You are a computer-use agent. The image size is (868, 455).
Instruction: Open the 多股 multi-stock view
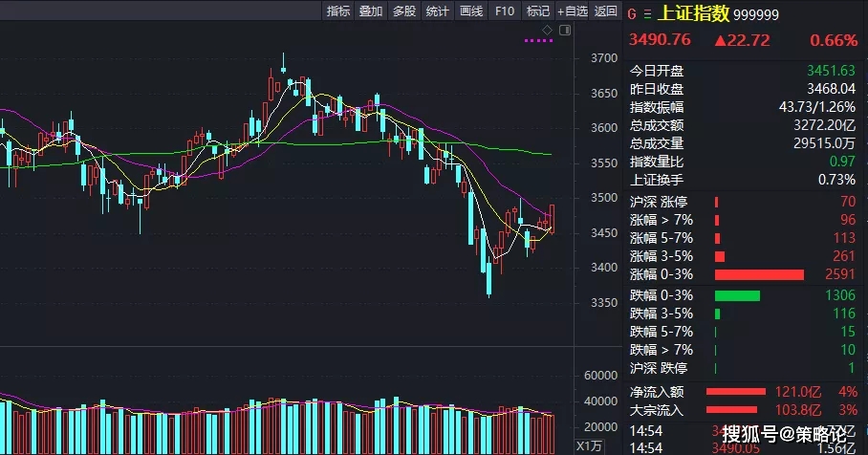pyautogui.click(x=404, y=11)
